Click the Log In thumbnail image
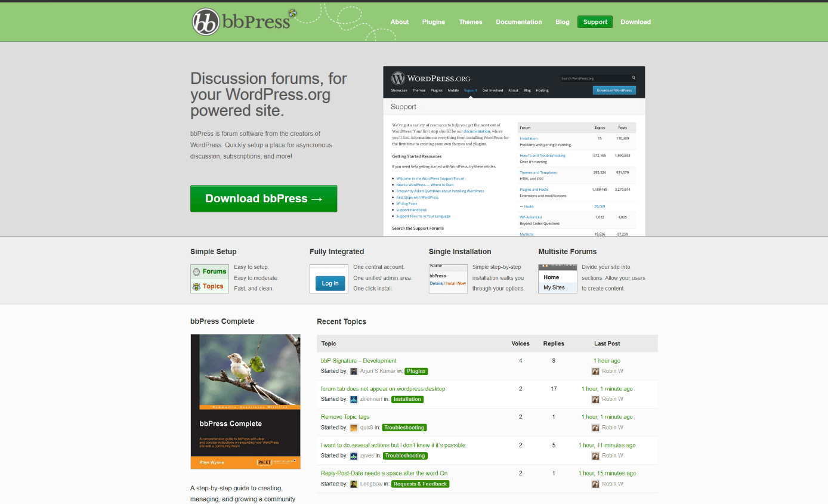The width and height of the screenshot is (828, 504). point(329,279)
